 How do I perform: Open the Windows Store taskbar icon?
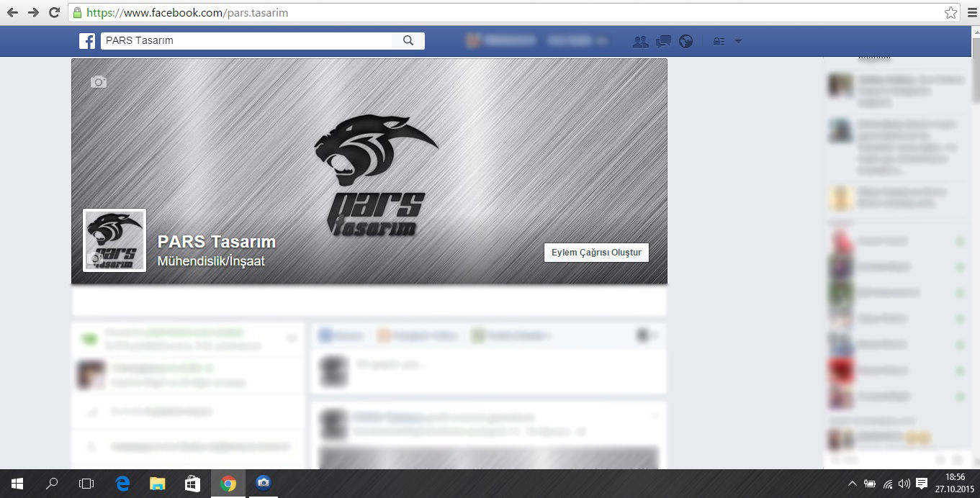192,484
